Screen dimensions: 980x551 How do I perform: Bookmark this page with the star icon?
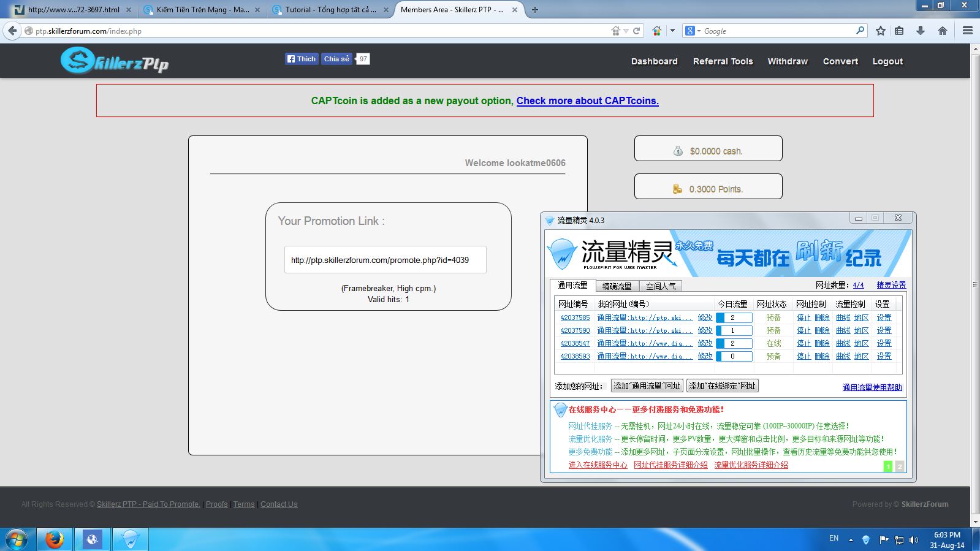(881, 31)
